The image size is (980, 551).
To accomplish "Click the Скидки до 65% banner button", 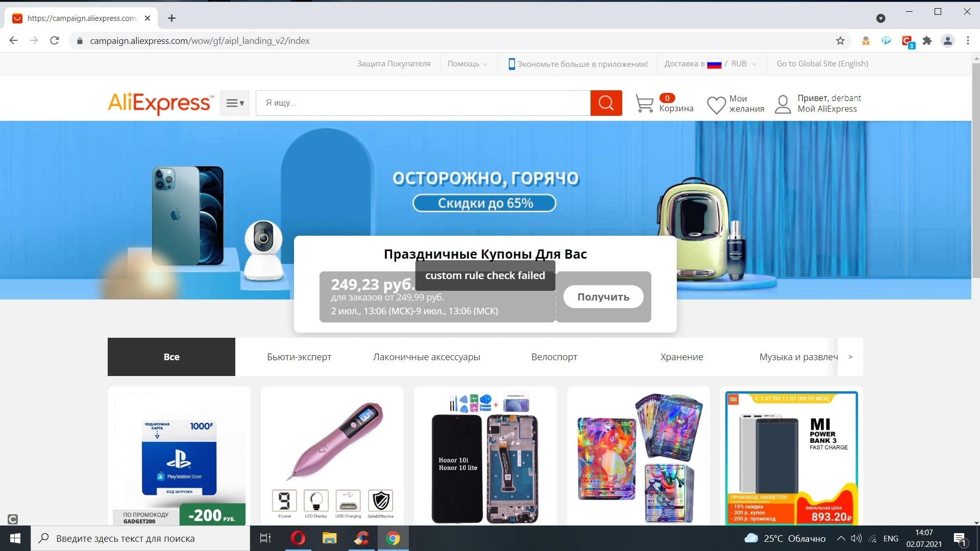I will click(484, 203).
